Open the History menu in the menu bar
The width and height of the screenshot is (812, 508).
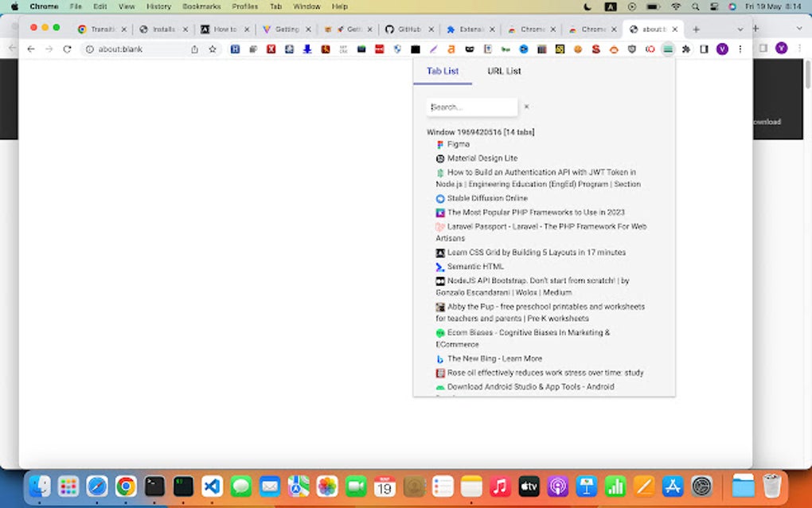tap(158, 6)
